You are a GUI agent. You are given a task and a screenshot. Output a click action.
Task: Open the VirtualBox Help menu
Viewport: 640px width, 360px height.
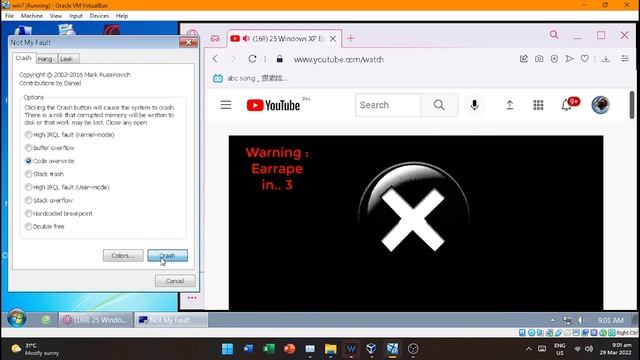122,16
